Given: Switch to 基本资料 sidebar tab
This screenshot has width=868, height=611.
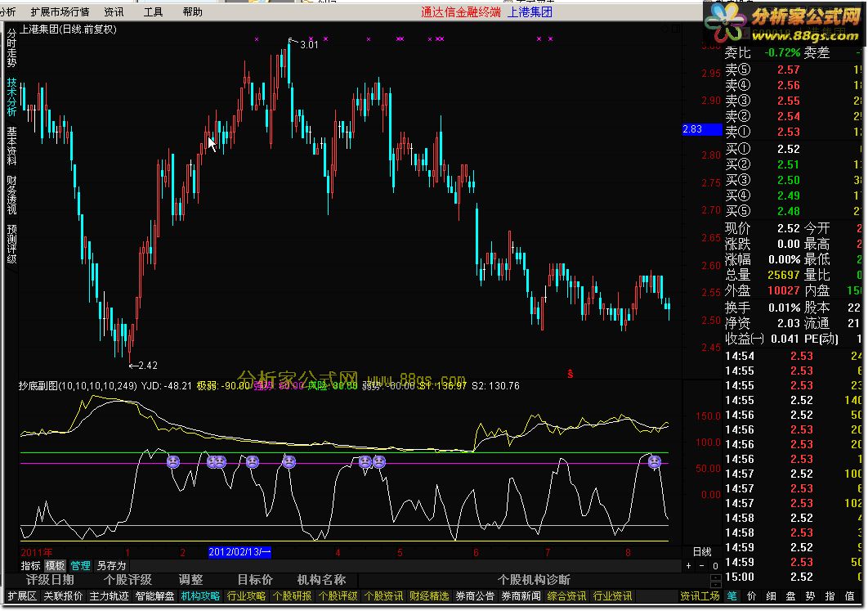Looking at the screenshot, I should (11, 146).
